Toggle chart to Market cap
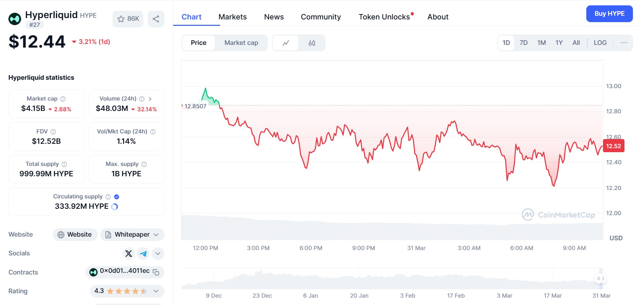Viewport: 644px width, 305px height. 241,43
